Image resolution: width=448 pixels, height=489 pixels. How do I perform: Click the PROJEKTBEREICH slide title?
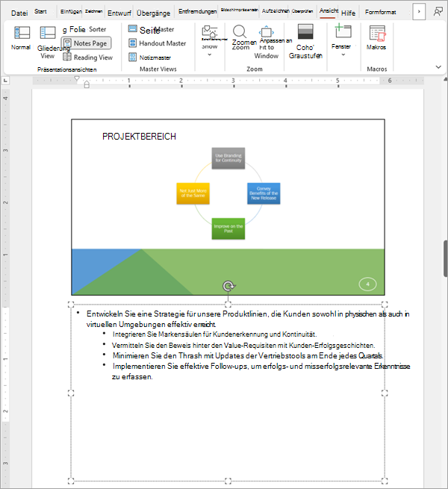click(x=139, y=137)
